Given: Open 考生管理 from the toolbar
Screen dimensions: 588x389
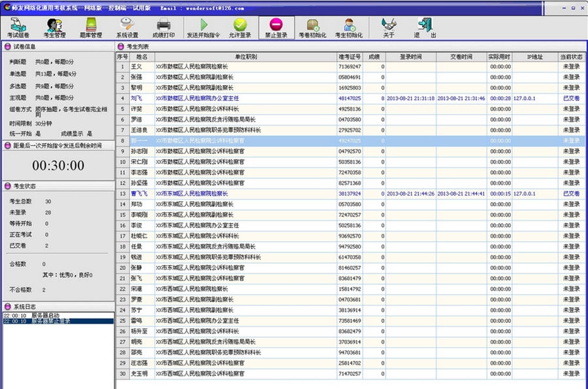Looking at the screenshot, I should tap(54, 27).
